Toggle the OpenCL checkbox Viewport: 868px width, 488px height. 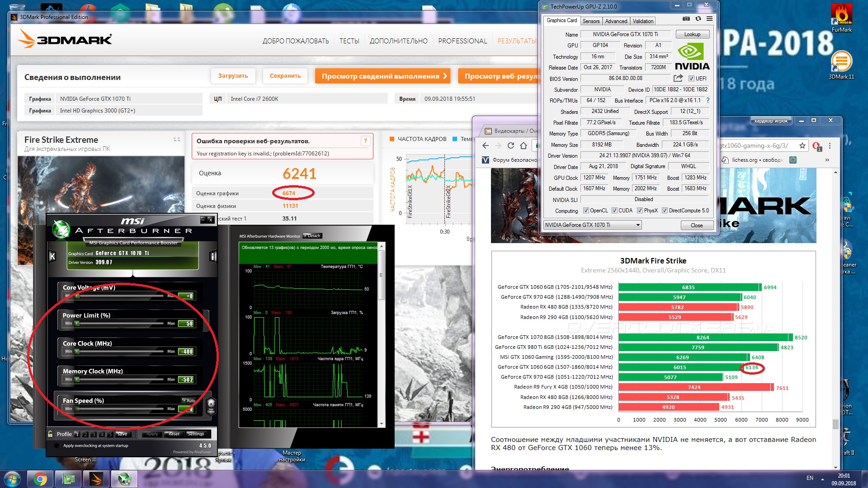(x=586, y=211)
